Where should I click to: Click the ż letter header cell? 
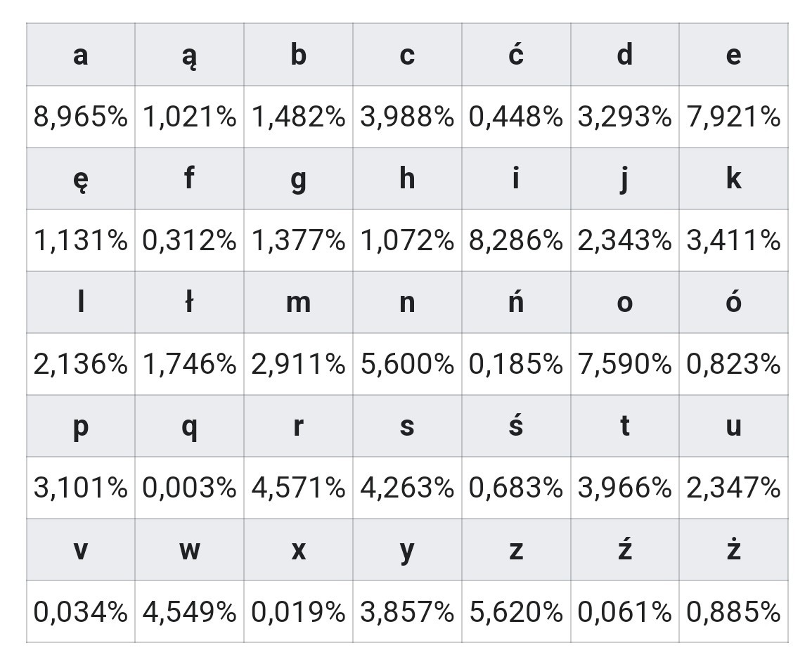[733, 550]
